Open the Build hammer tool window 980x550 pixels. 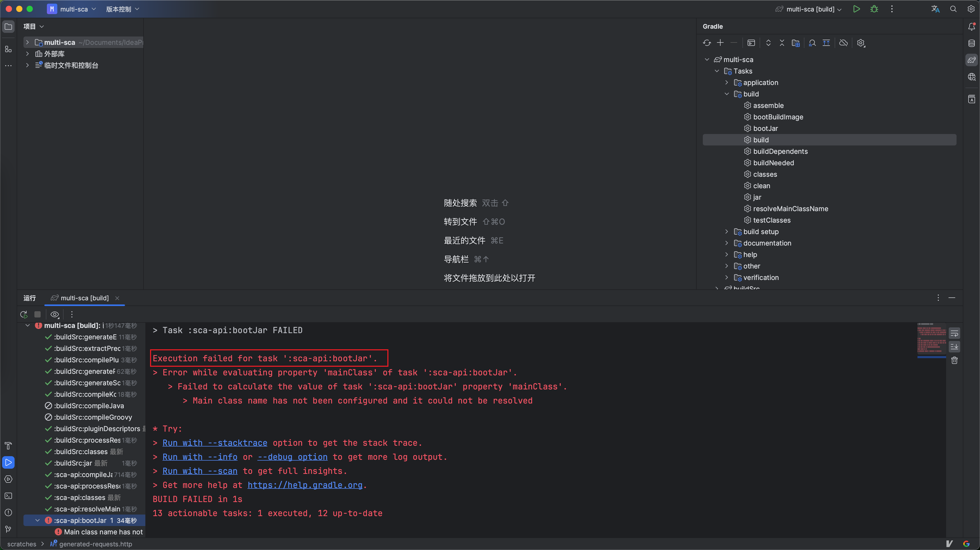pyautogui.click(x=8, y=446)
